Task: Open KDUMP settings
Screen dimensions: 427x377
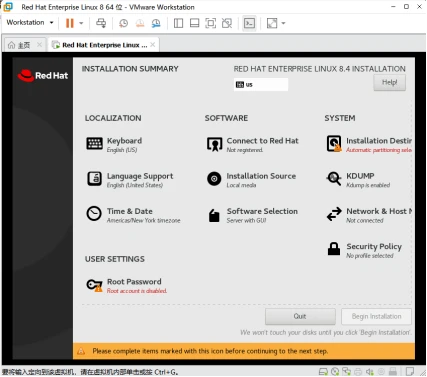Action: [x=358, y=180]
